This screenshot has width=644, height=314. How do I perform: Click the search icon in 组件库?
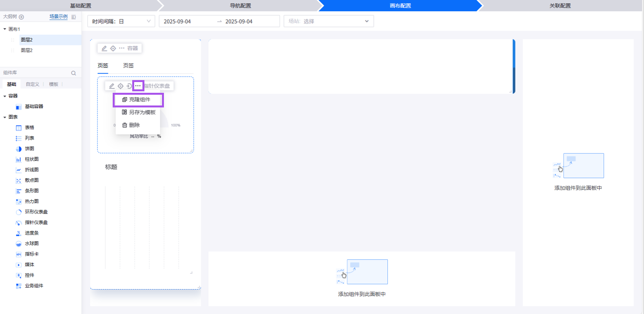(74, 73)
